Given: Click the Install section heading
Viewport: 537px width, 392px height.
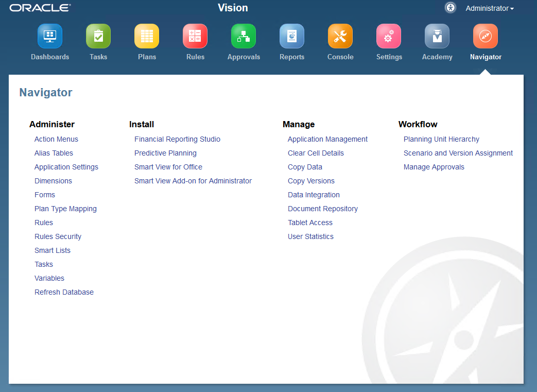Looking at the screenshot, I should click(142, 124).
